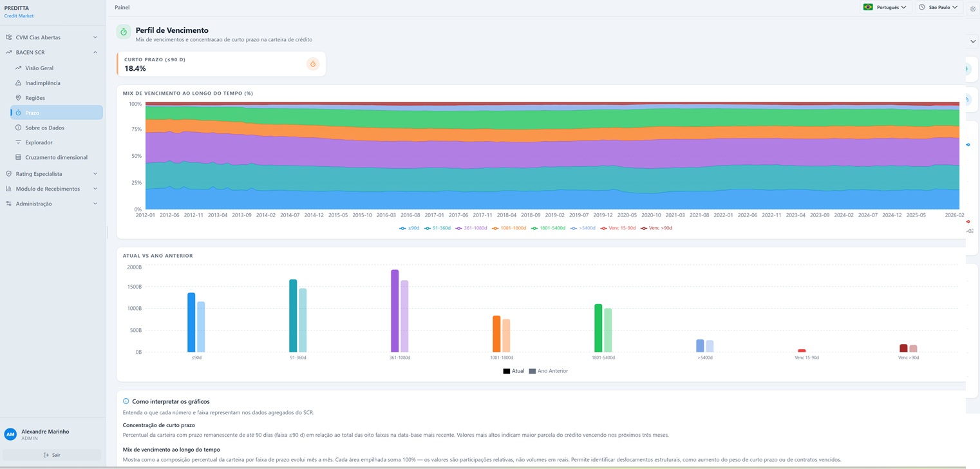This screenshot has width=980, height=469.
Task: Toggle Venc >90d legend entry
Action: click(657, 228)
